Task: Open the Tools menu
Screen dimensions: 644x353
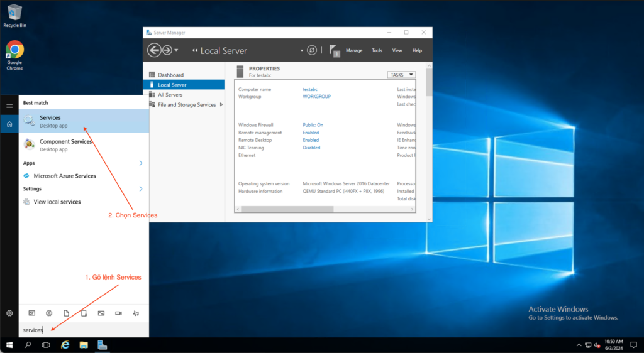Action: click(377, 50)
